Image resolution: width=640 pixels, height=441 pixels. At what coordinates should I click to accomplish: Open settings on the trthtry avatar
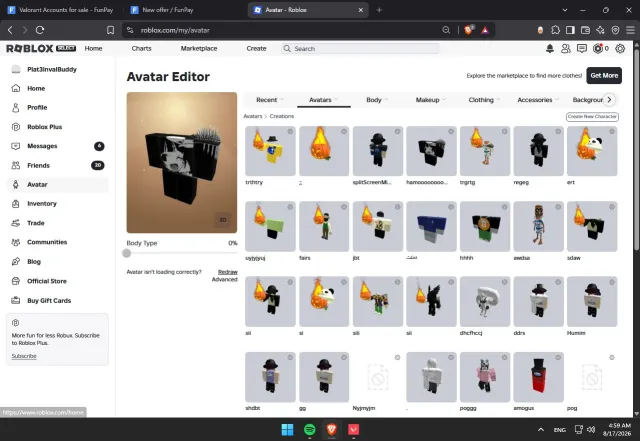tap(290, 131)
